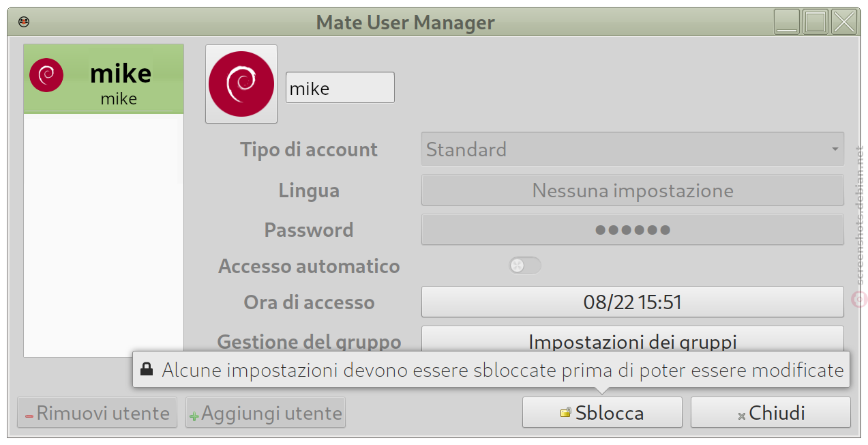
Task: Click the Chiudi button
Action: point(770,413)
